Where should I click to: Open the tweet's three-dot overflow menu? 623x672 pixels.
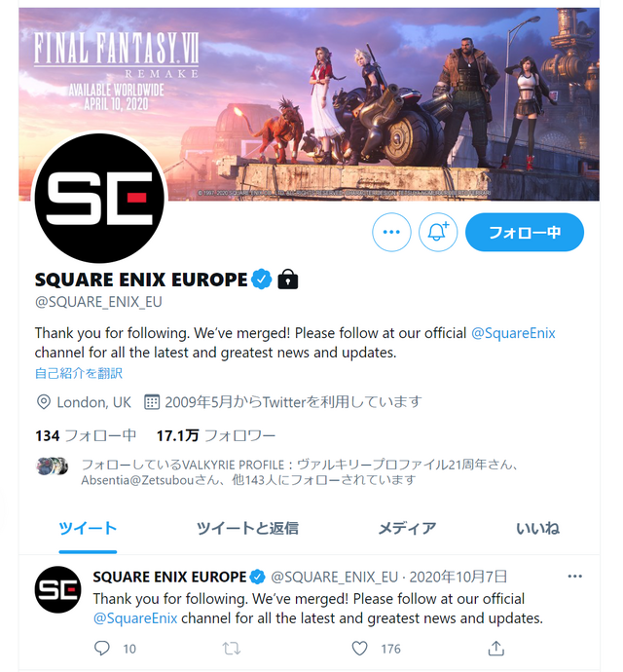click(574, 577)
